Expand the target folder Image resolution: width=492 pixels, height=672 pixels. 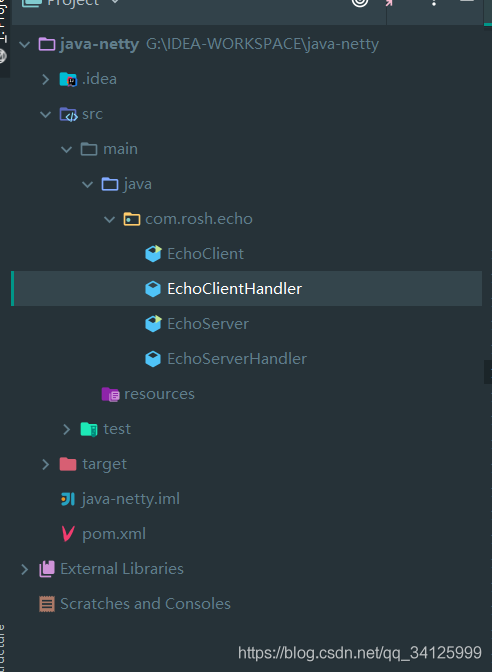(46, 464)
